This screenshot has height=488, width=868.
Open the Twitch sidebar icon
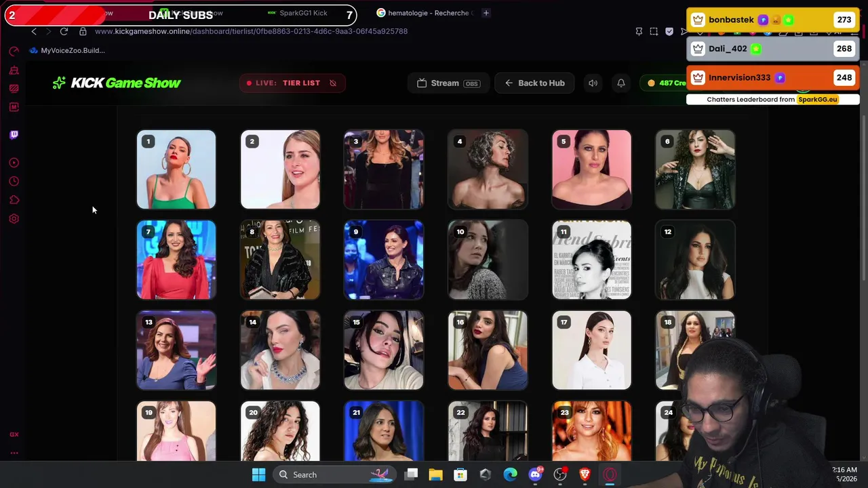pyautogui.click(x=14, y=134)
